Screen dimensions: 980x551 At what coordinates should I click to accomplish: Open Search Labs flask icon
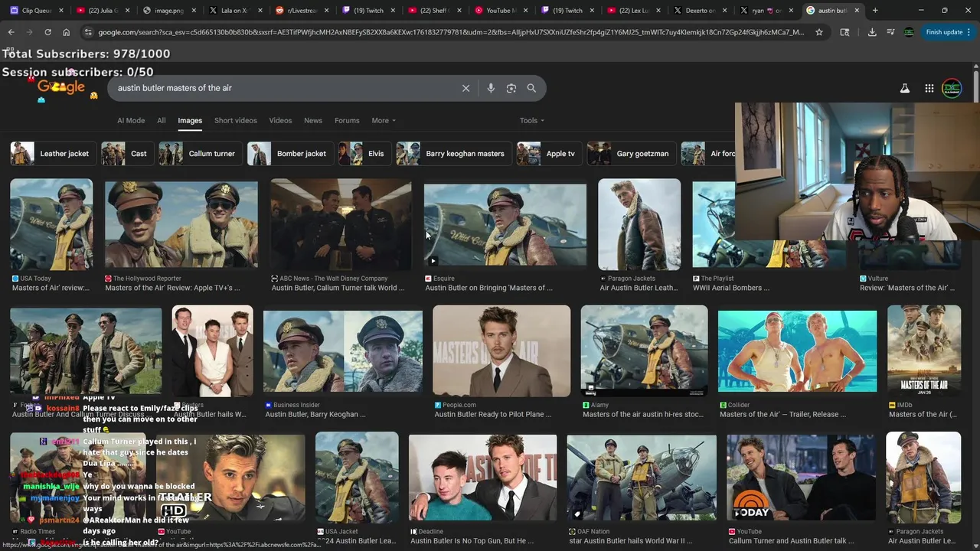point(905,88)
